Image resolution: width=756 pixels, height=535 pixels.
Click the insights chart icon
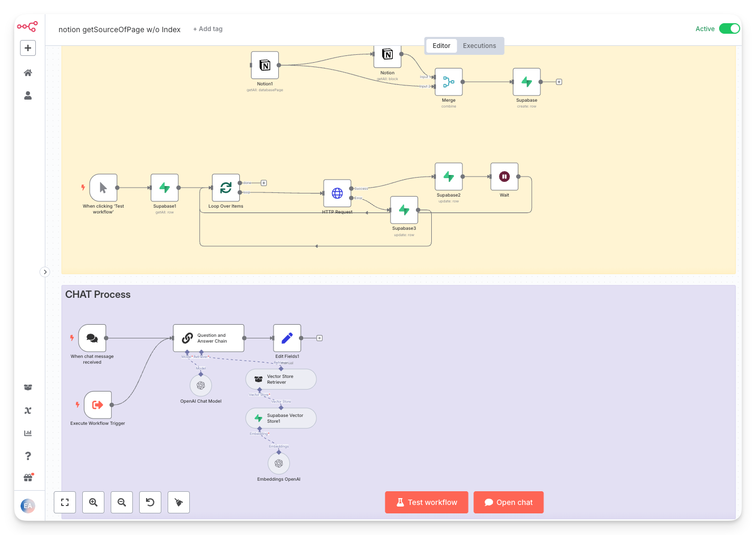[x=27, y=433]
